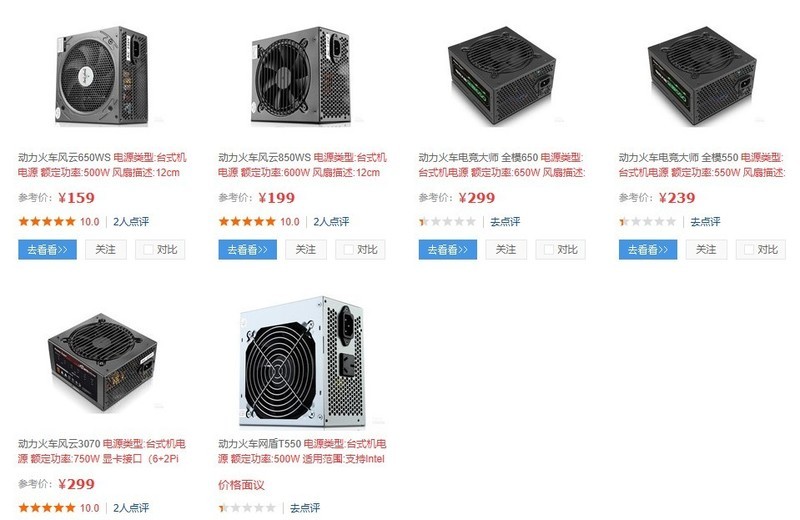The image size is (800, 520).
Task: Click 去看看 button under 风云650WS
Action: 47,250
